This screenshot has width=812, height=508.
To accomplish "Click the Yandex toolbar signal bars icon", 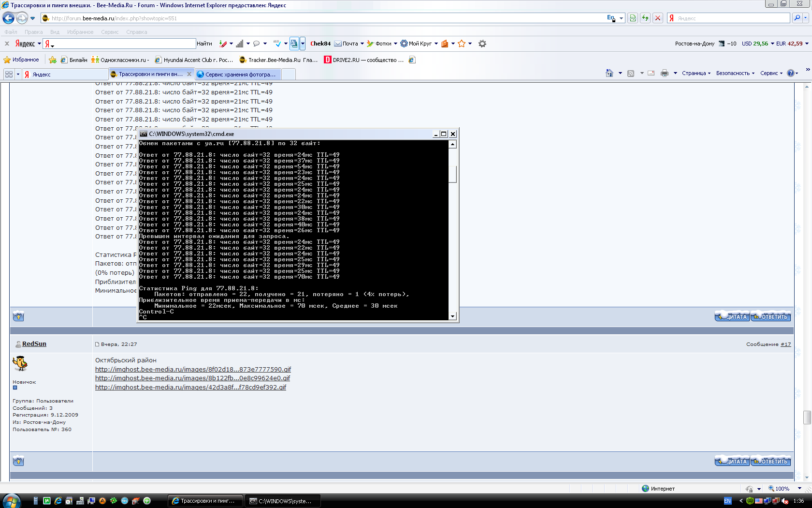I will point(240,44).
